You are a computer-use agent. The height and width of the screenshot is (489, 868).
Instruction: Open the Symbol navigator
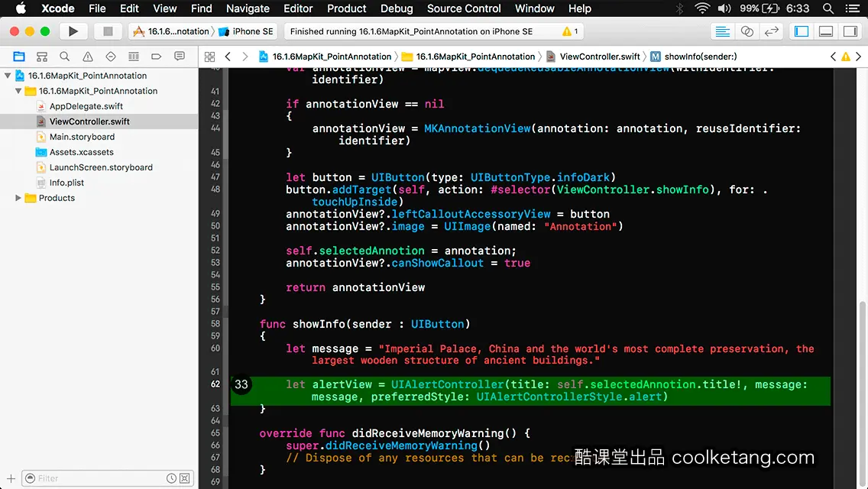(x=41, y=57)
